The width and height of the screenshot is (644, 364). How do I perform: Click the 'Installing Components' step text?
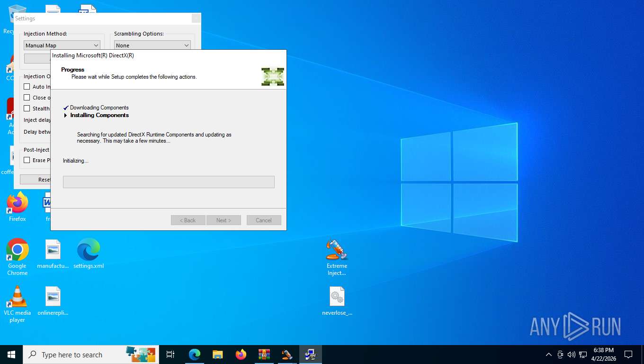99,115
